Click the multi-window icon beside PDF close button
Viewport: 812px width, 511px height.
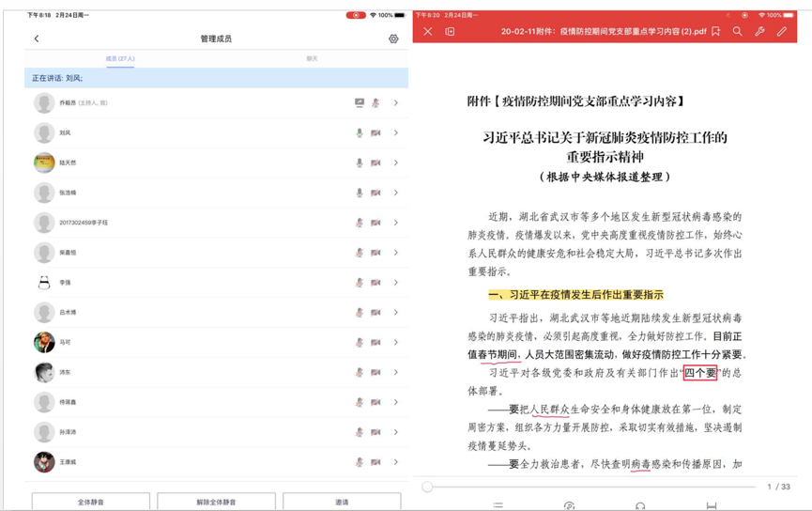450,31
